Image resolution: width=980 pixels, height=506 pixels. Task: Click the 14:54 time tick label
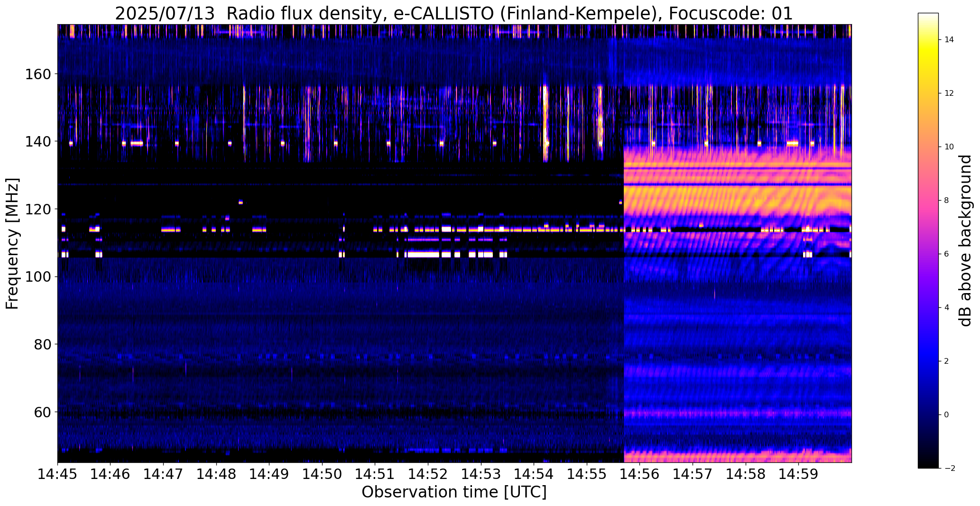534,474
